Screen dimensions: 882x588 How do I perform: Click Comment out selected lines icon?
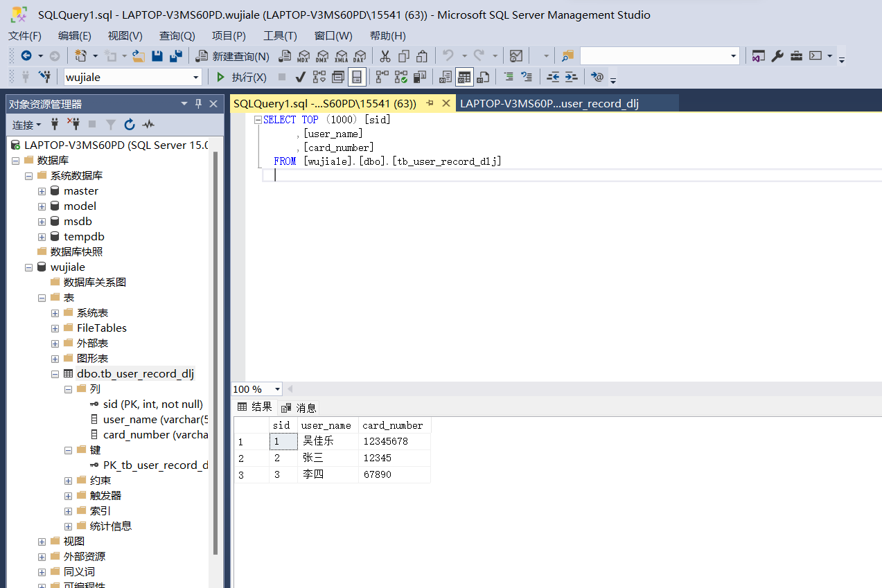(x=509, y=77)
